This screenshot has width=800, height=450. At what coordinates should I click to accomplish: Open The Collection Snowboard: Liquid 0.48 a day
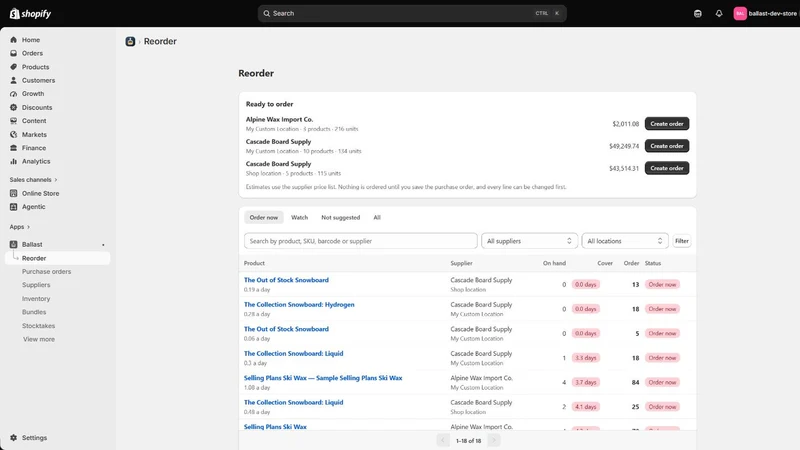(x=293, y=403)
